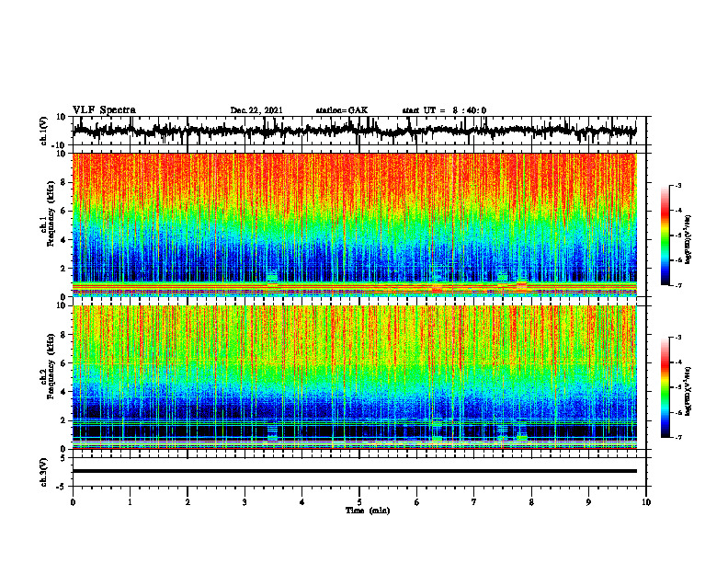Click the "ch.1(V)" axis label
This screenshot has height=563, width=728.
(x=44, y=132)
